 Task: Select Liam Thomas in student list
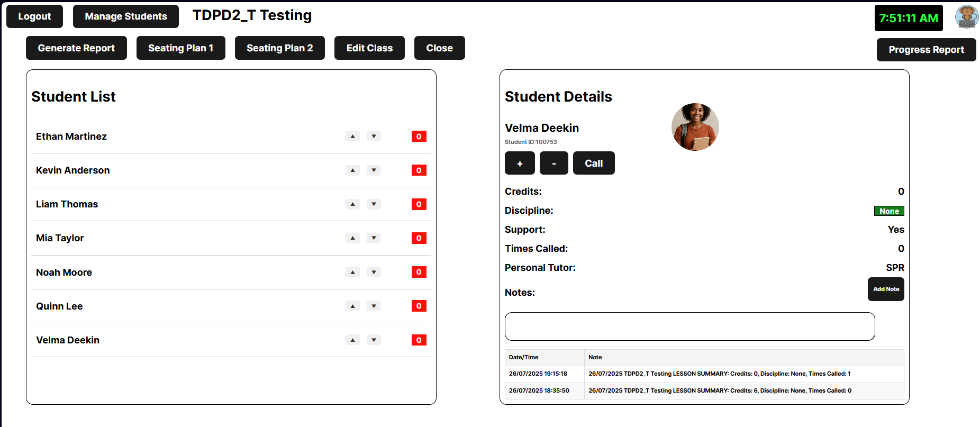point(67,204)
